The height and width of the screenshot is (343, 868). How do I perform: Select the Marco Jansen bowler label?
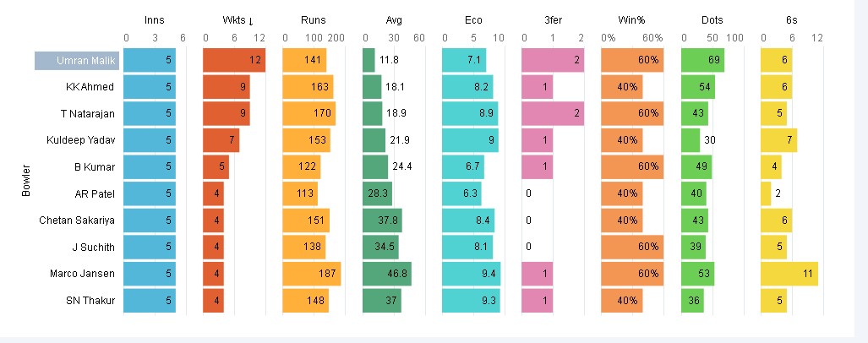pyautogui.click(x=90, y=274)
